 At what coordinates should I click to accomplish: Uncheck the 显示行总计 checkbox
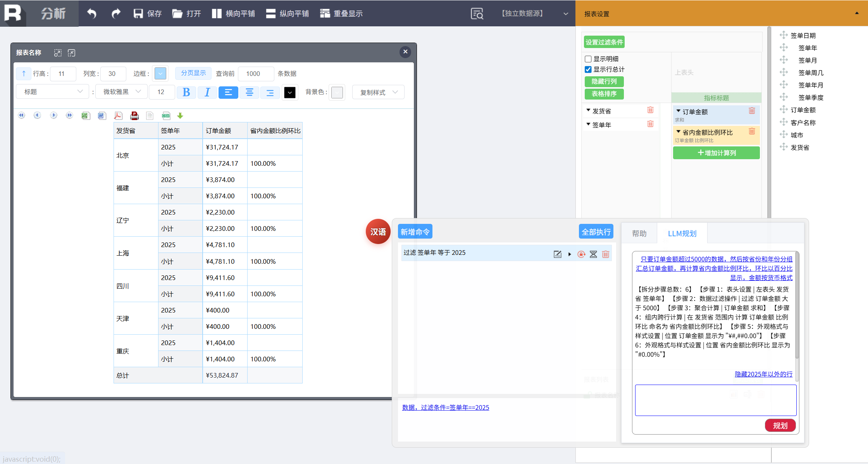(x=588, y=69)
